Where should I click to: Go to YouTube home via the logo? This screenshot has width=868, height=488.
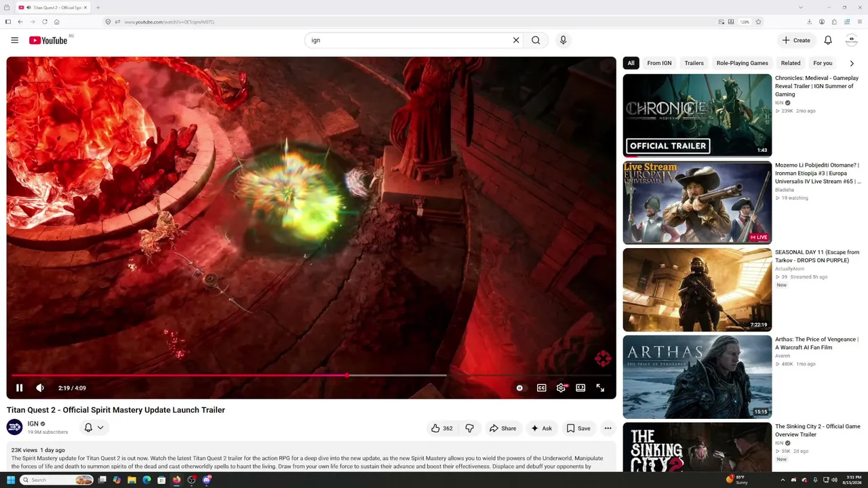point(48,41)
